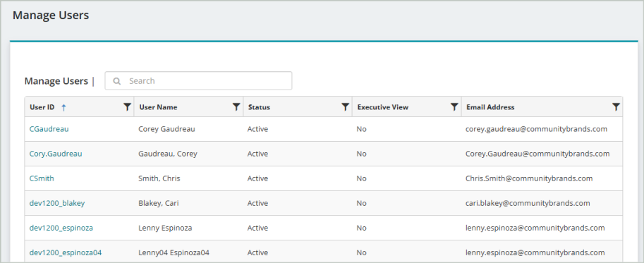The height and width of the screenshot is (263, 644).
Task: Sort by the Email Address header
Action: [490, 107]
